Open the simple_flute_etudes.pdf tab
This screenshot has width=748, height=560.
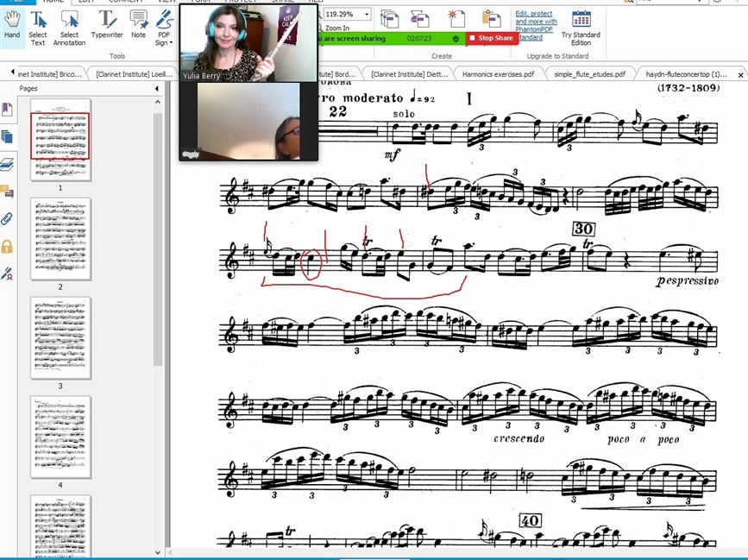pyautogui.click(x=589, y=74)
